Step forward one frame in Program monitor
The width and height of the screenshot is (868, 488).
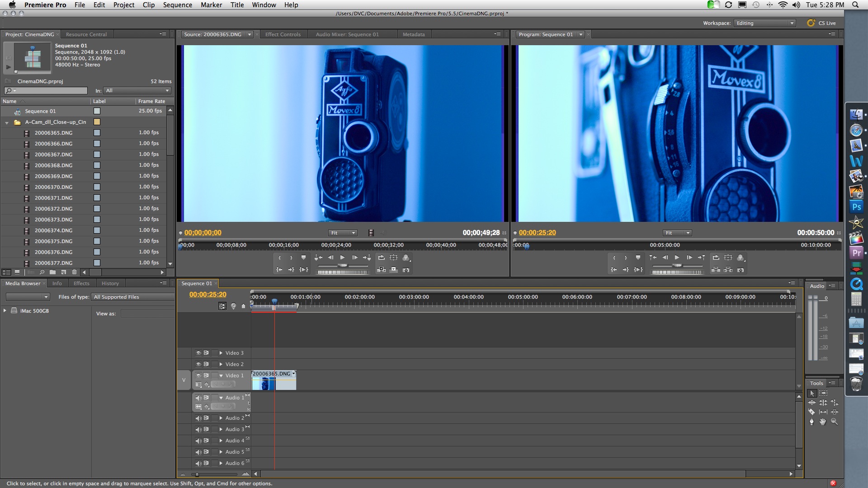tap(689, 258)
